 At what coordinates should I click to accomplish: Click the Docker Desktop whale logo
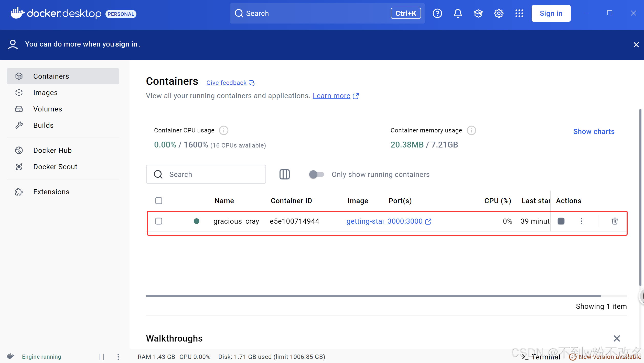[x=17, y=13]
